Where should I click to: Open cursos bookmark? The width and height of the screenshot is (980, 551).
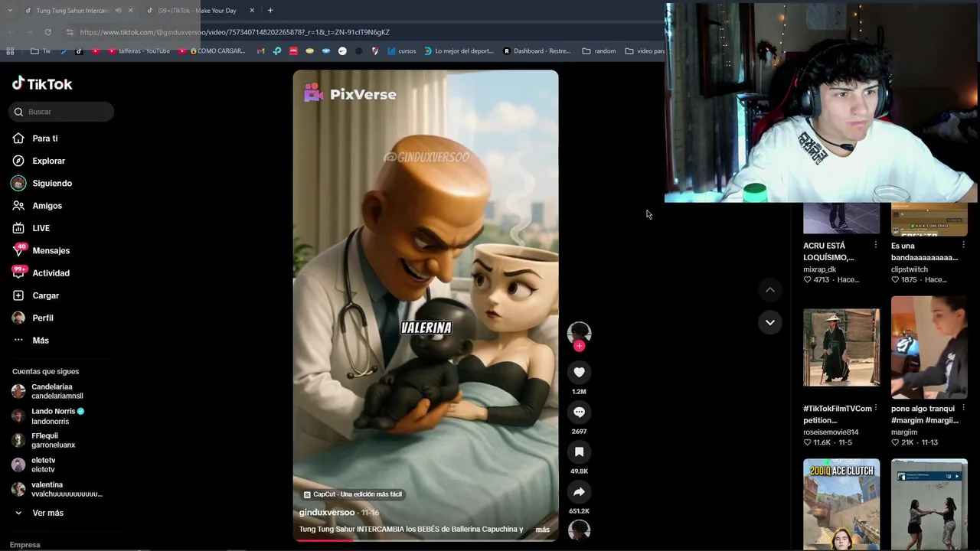[x=402, y=51]
